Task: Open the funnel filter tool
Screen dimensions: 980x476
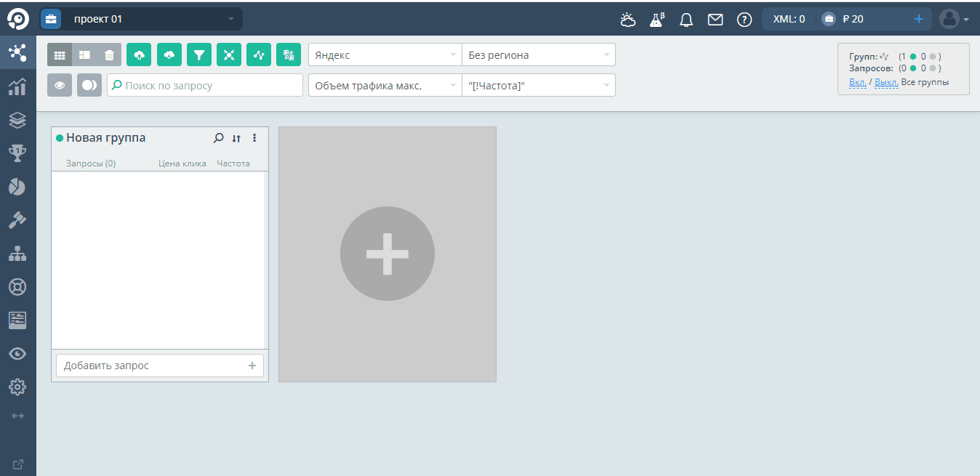Action: (199, 55)
